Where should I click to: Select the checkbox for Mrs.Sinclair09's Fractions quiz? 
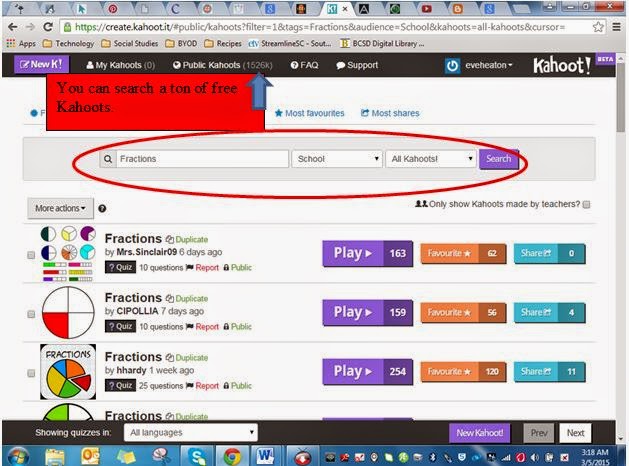coord(31,255)
